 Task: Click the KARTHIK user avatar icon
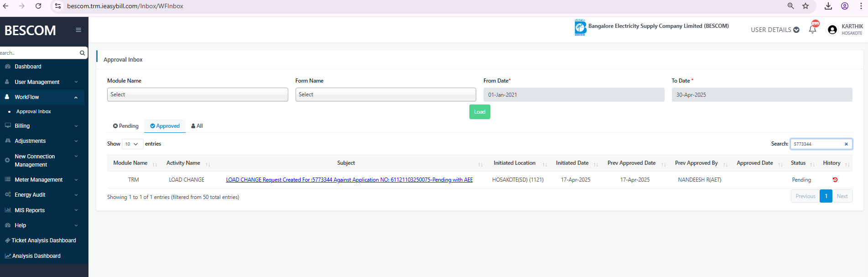(x=832, y=30)
